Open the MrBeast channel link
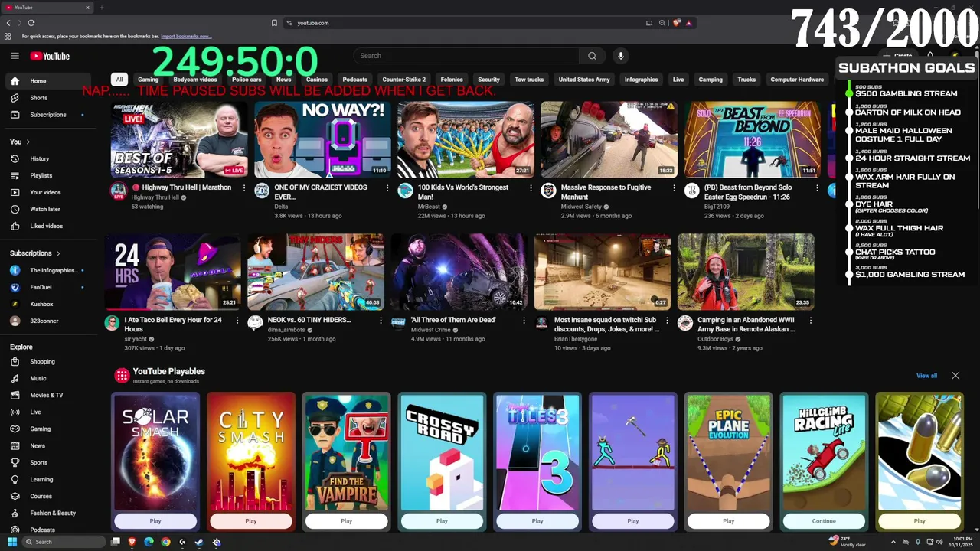980x551 pixels. pos(428,207)
